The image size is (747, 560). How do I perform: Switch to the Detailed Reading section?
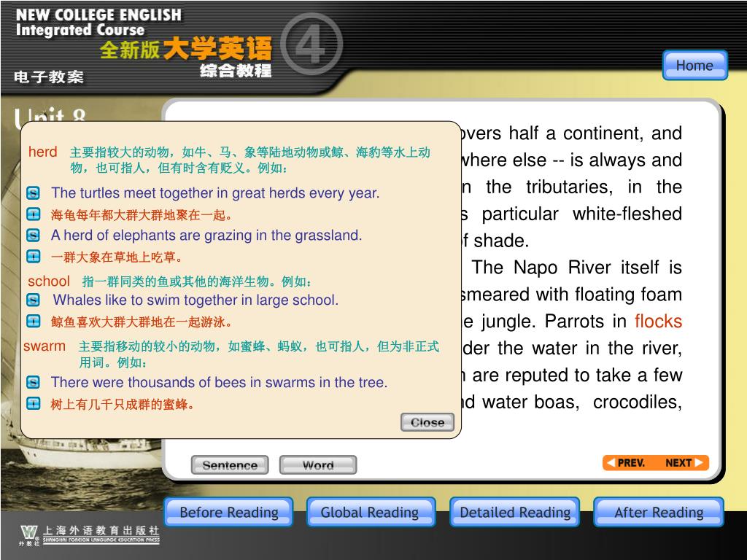tap(514, 513)
